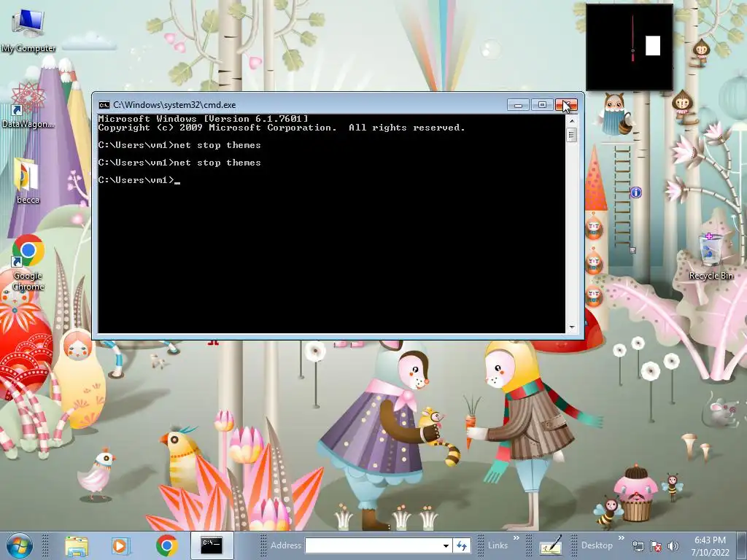Click the small gray note icon below the ladder
Image resolution: width=747 pixels, height=560 pixels.
tap(632, 250)
